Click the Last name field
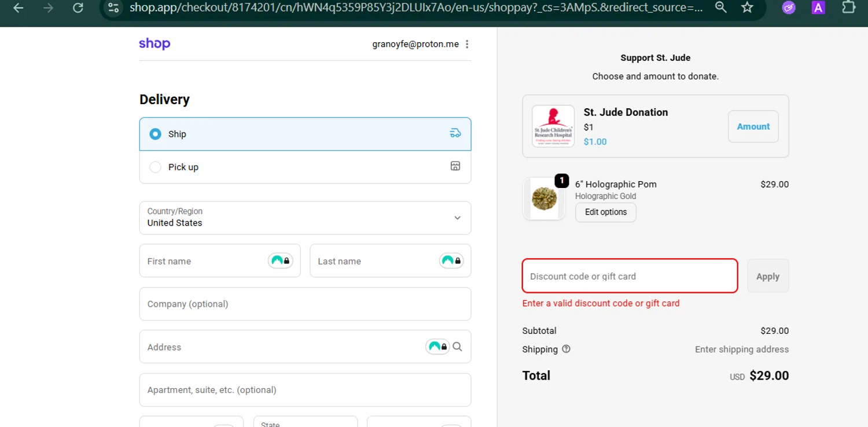This screenshot has height=427, width=868. coord(391,260)
